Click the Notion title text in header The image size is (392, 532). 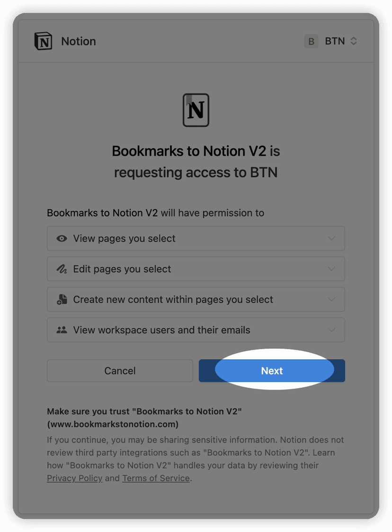(79, 41)
